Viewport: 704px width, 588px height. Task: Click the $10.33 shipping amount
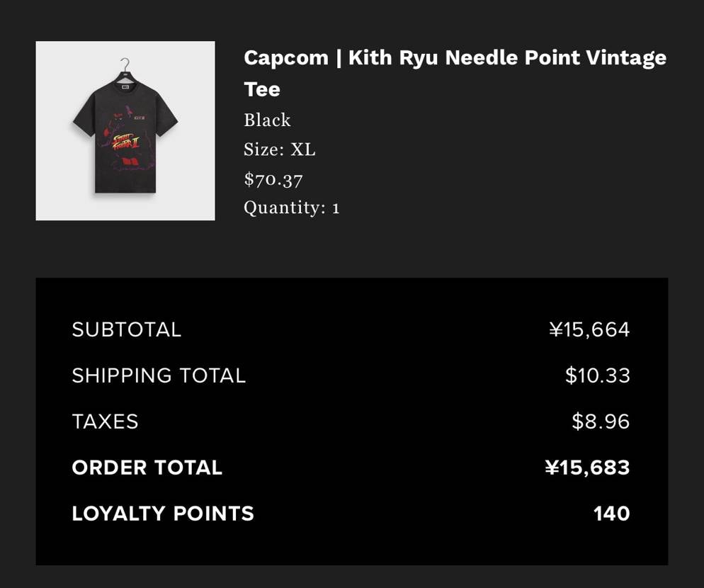pyautogui.click(x=597, y=375)
